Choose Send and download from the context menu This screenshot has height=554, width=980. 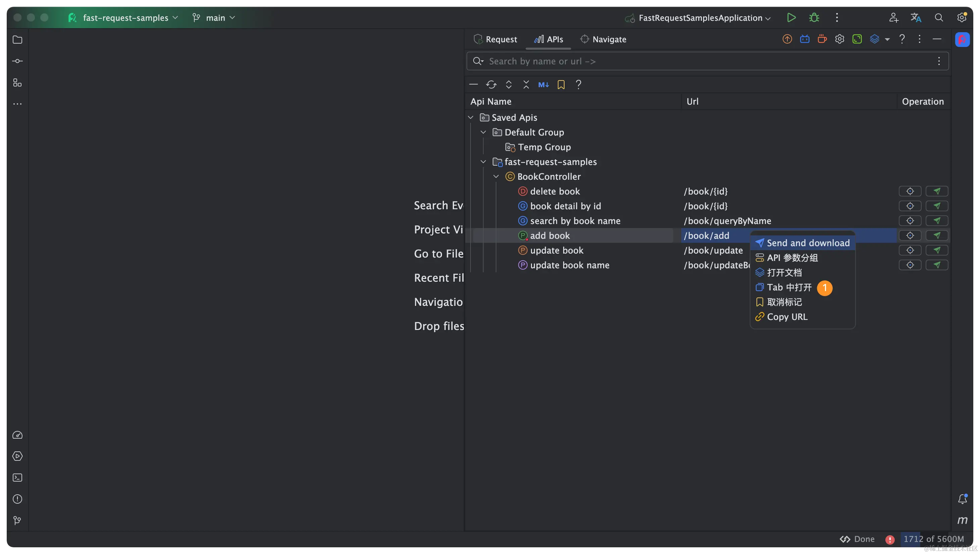(x=802, y=243)
